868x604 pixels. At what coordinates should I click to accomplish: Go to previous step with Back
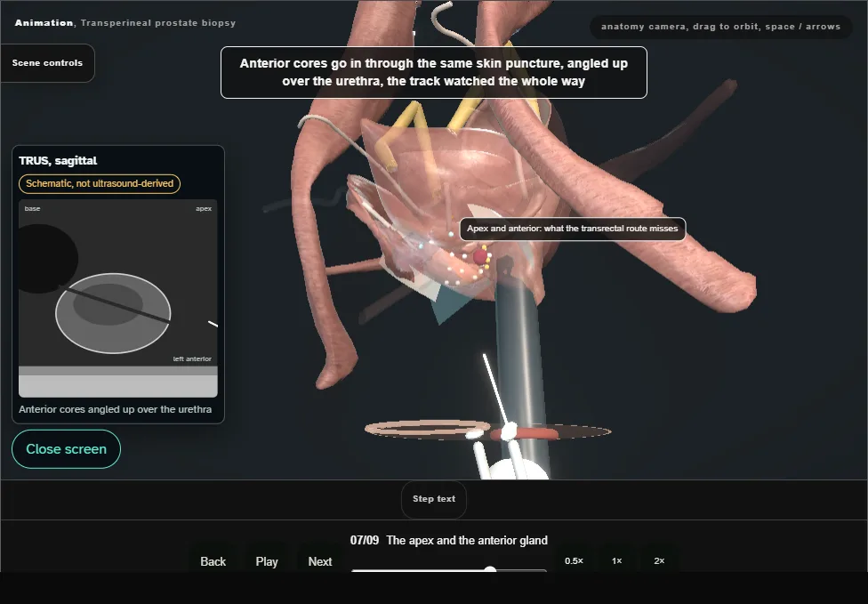(x=213, y=561)
